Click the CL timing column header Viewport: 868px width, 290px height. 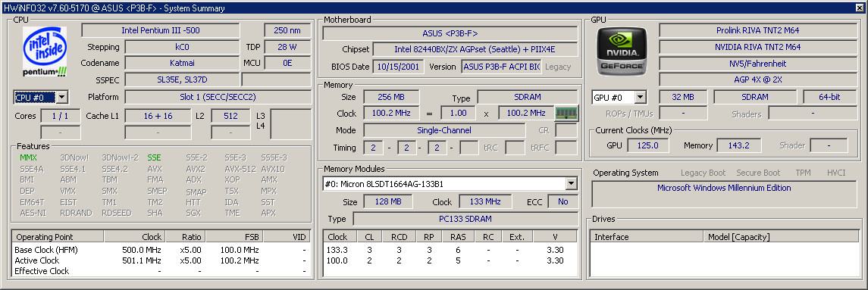369,237
